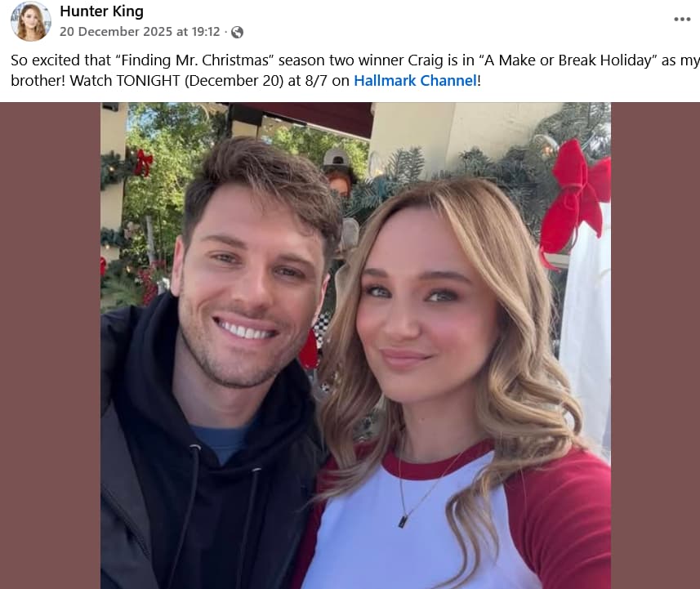
Task: Click the brown margin left of the photo
Action: (49, 343)
